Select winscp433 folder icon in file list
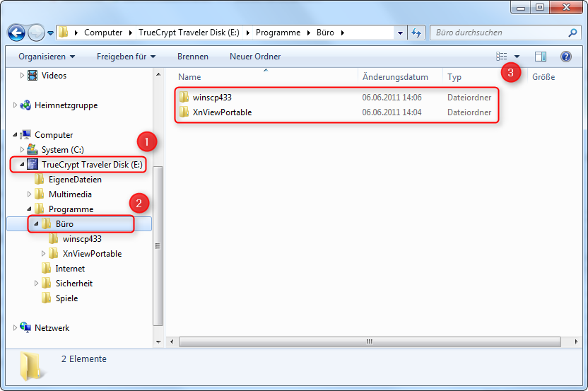Image resolution: width=588 pixels, height=391 pixels. pyautogui.click(x=184, y=97)
